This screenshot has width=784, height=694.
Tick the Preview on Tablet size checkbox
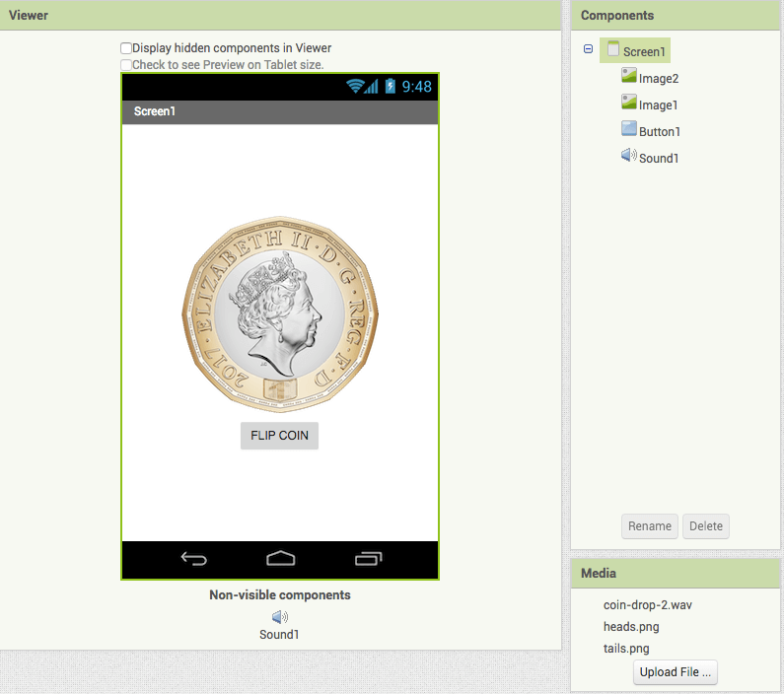point(126,65)
